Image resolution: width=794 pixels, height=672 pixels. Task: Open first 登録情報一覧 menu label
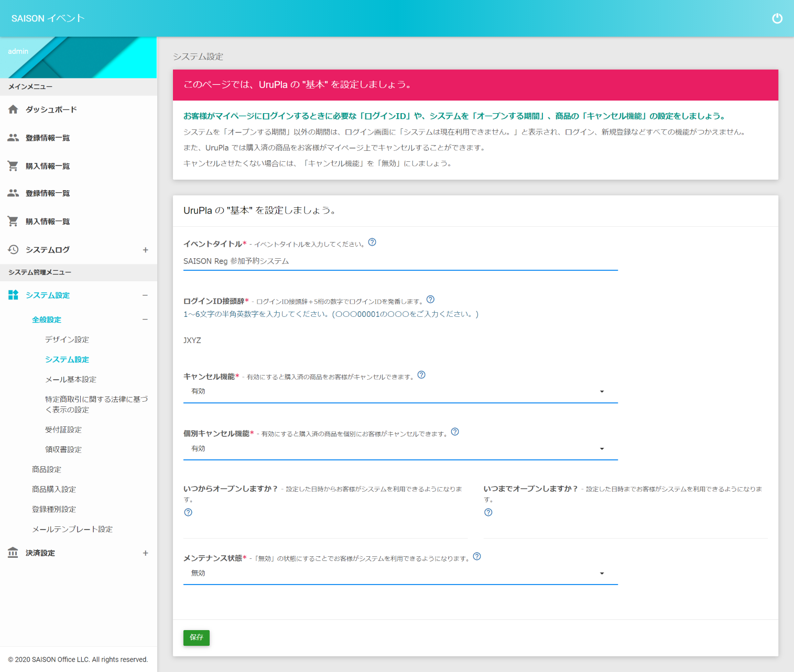click(x=48, y=138)
